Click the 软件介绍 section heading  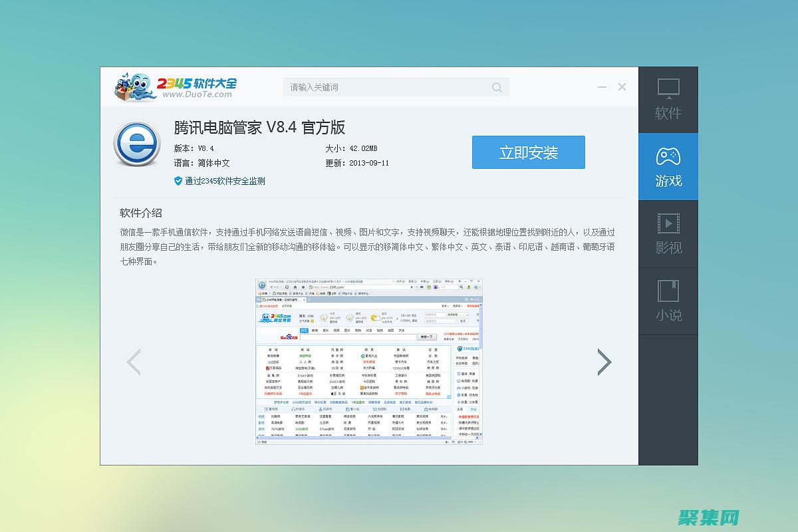coord(141,213)
